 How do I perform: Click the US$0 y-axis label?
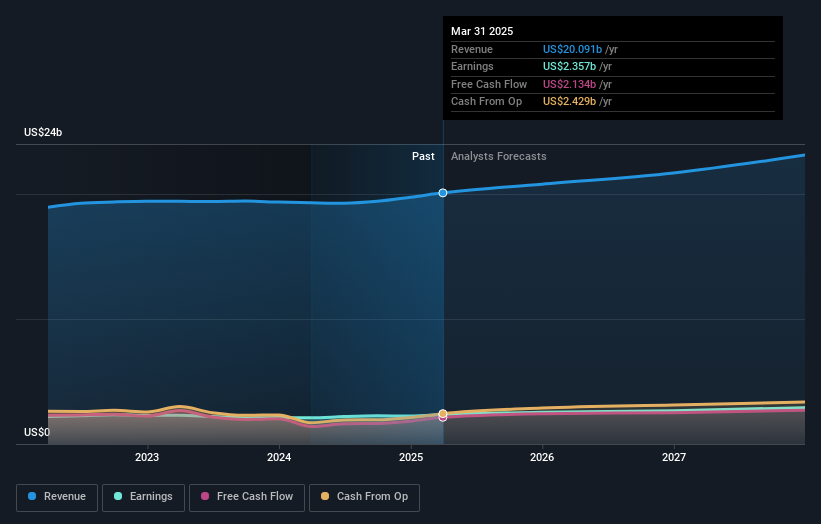(x=37, y=432)
